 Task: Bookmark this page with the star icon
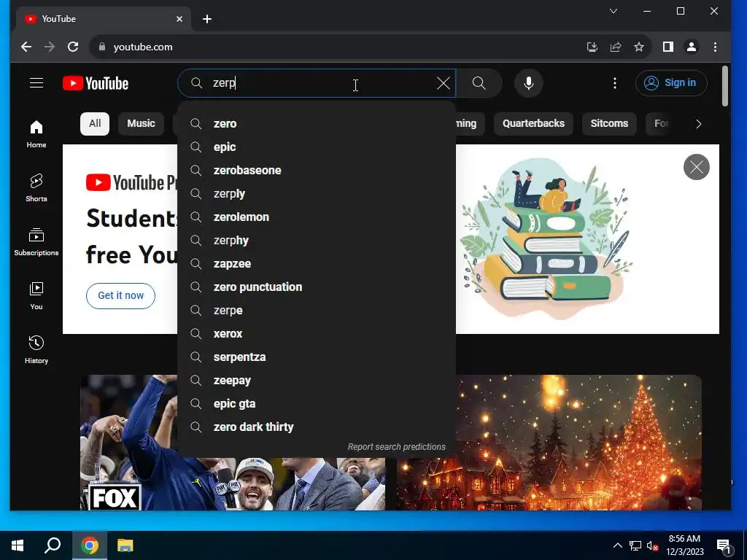(639, 47)
